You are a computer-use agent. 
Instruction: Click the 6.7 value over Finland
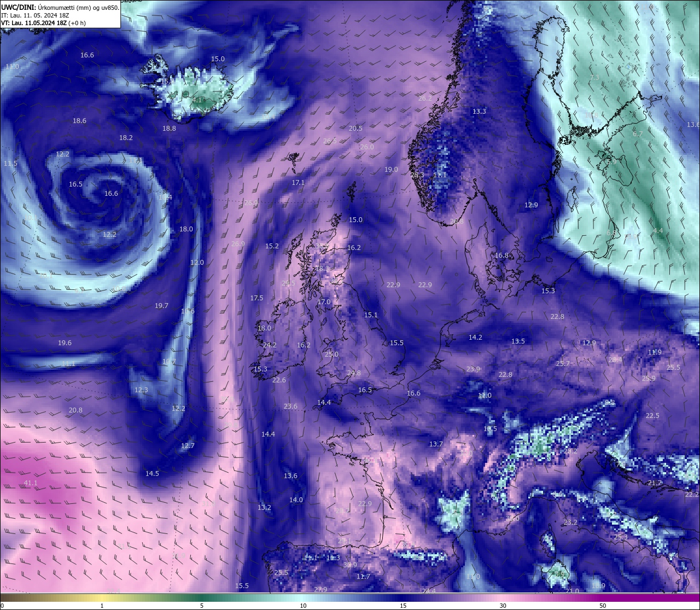point(638,134)
